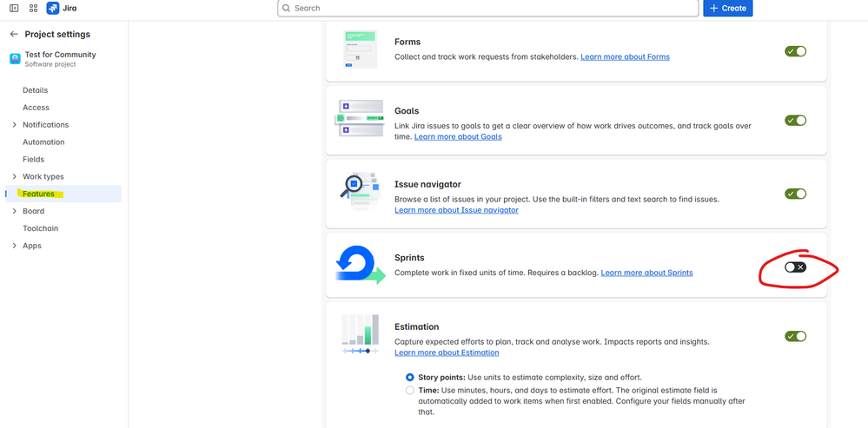Viewport: 868px width, 428px height.
Task: Click the Sprints loop arrow illustration
Action: point(360,265)
